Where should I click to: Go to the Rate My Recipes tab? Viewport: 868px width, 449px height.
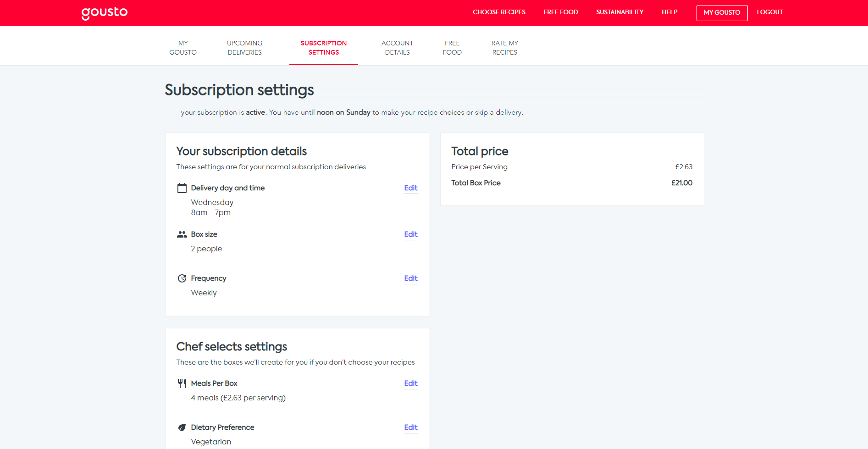(x=505, y=48)
